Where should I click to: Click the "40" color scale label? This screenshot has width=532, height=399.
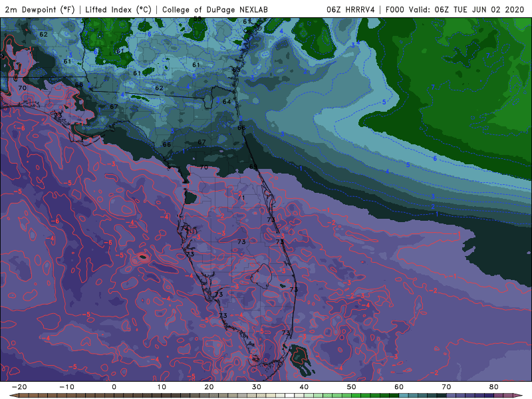(x=304, y=387)
